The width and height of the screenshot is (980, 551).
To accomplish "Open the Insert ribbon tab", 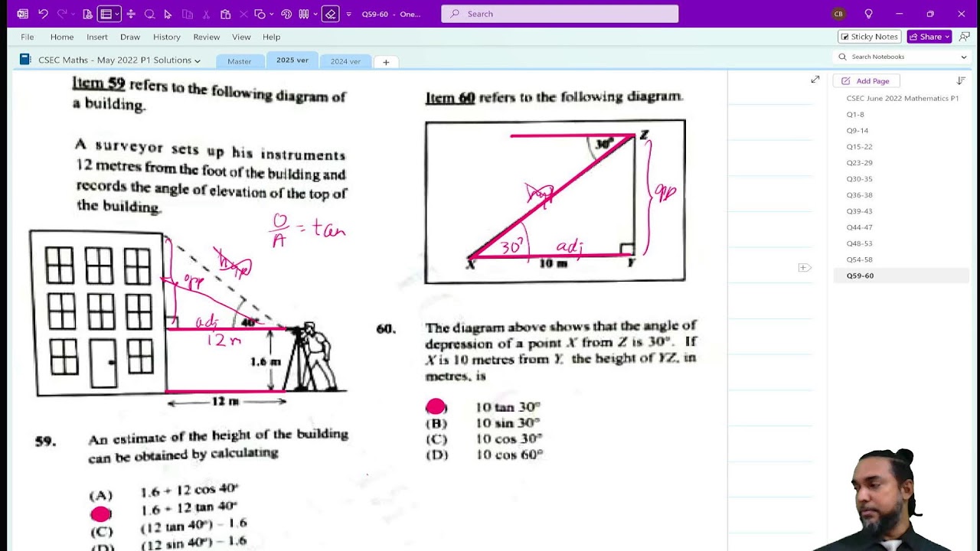I will (x=97, y=37).
